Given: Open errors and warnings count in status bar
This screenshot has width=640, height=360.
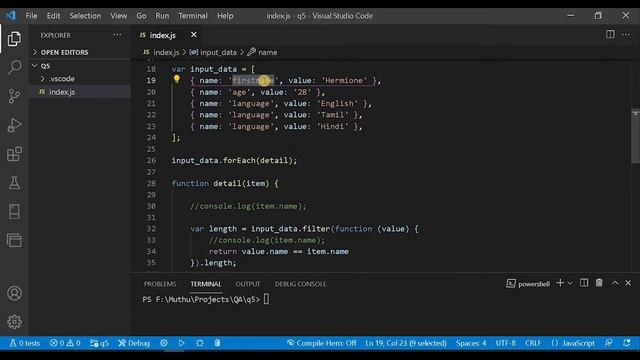Looking at the screenshot, I should click(65, 343).
